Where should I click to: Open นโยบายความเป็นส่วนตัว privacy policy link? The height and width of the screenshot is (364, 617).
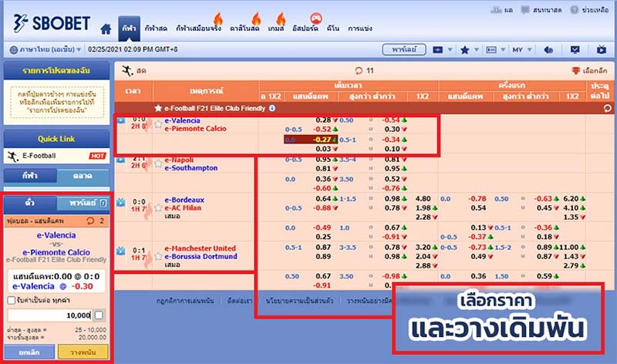(299, 301)
